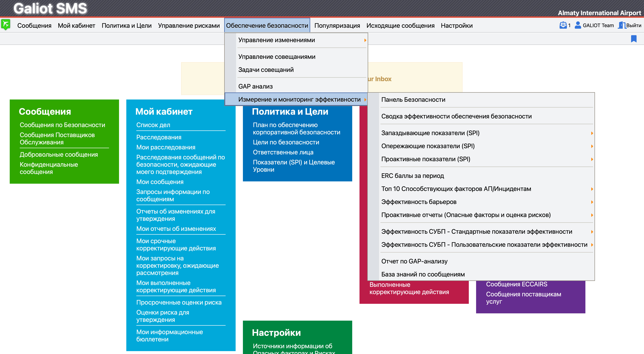Open Список дел link
This screenshot has height=354, width=644.
tap(153, 125)
